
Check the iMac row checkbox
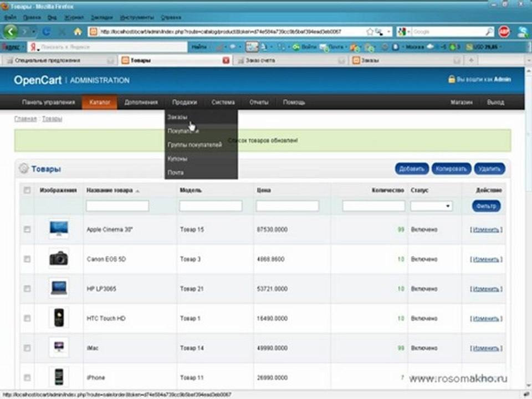pos(27,348)
